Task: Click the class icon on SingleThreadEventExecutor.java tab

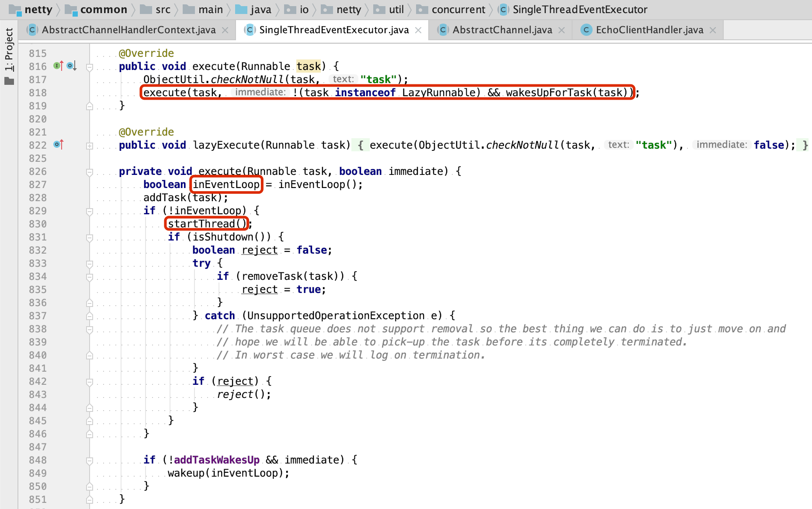Action: coord(249,30)
